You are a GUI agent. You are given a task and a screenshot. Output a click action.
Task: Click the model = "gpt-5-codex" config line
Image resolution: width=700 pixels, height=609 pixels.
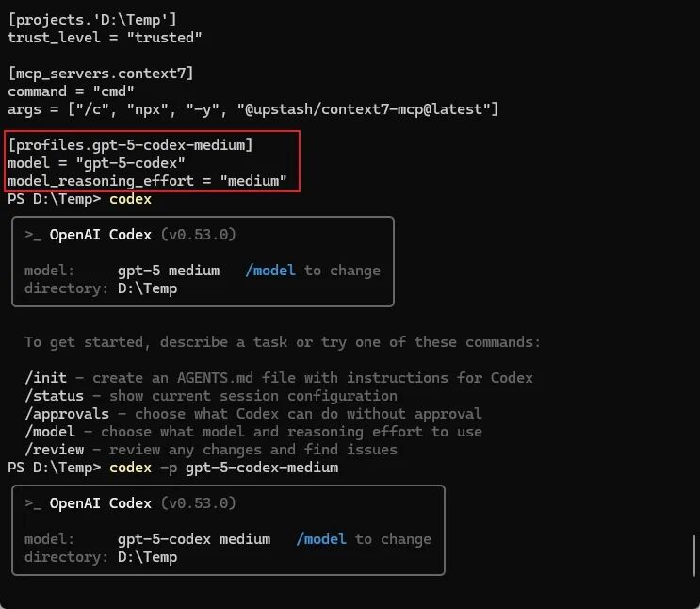click(96, 163)
